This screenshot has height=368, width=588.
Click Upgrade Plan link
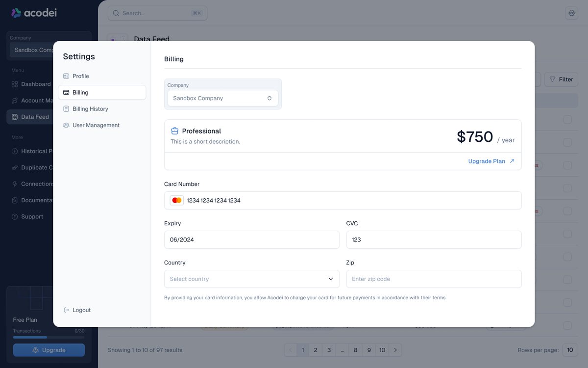pos(491,161)
